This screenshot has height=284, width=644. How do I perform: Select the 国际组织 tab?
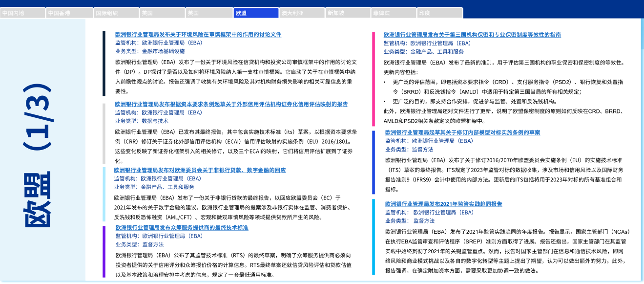tap(116, 13)
